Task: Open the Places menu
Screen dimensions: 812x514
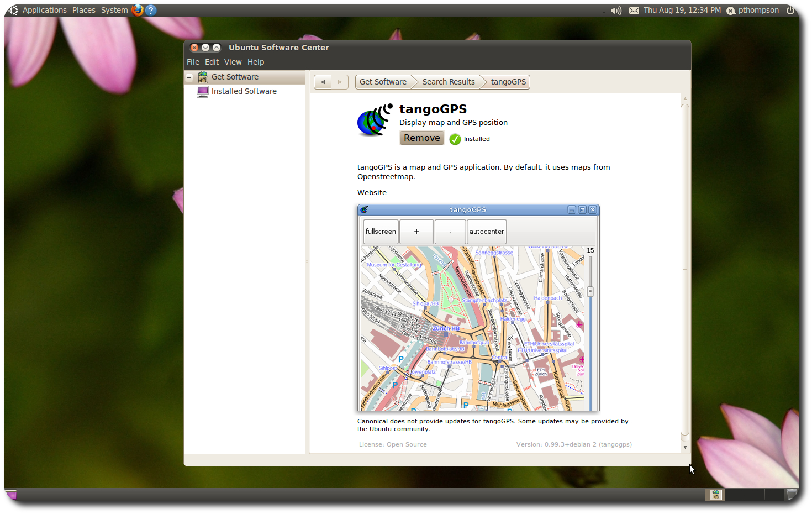Action: pos(84,10)
